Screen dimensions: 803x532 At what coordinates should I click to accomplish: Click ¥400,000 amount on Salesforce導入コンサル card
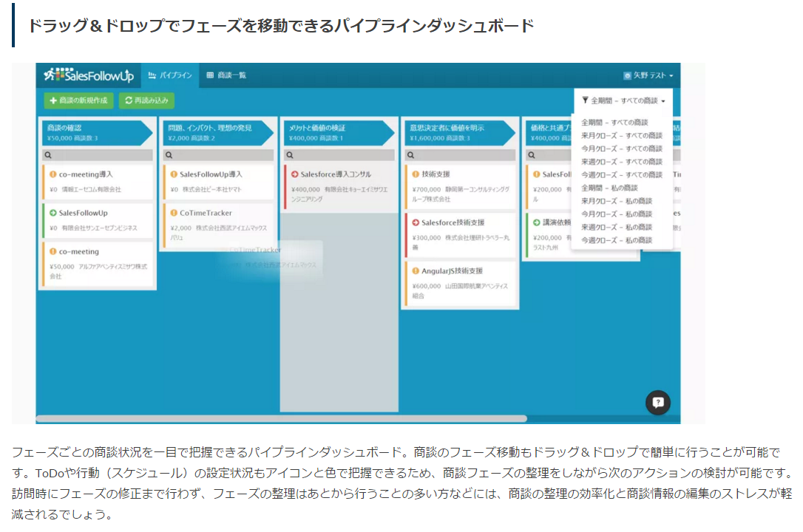click(305, 189)
